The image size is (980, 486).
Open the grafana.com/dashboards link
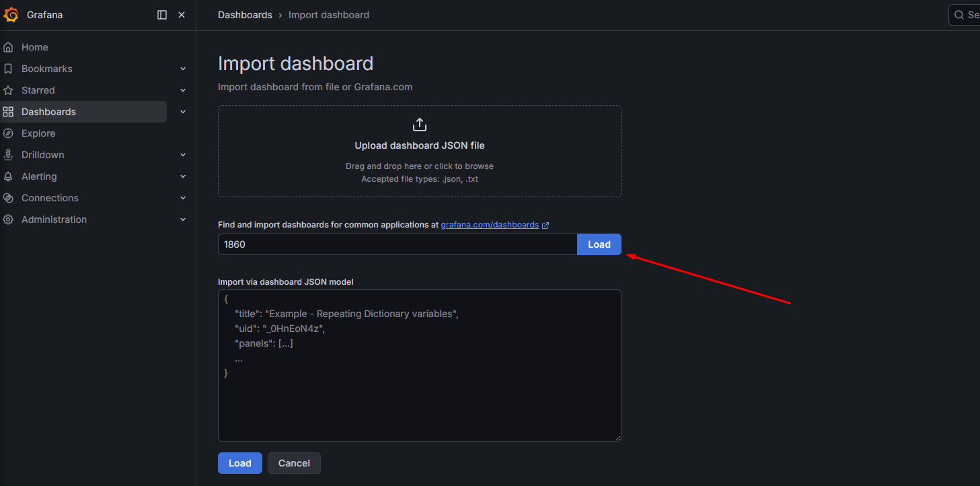point(490,225)
